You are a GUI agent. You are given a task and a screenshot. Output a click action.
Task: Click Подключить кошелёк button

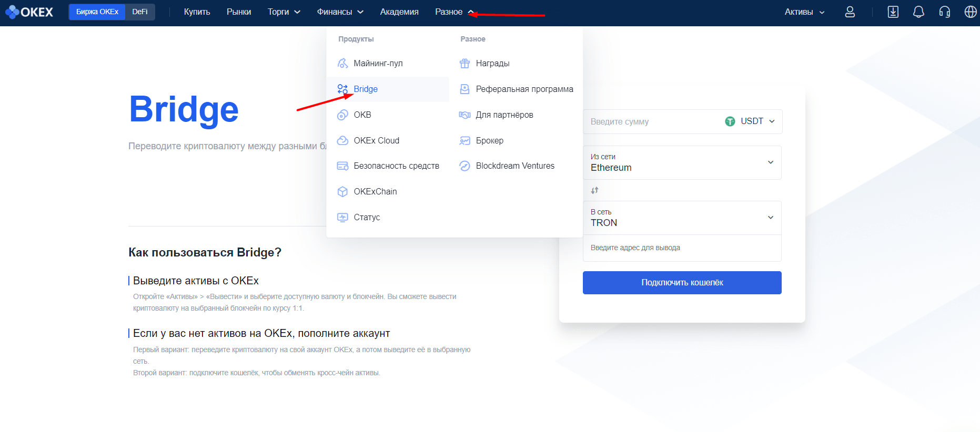pyautogui.click(x=682, y=283)
